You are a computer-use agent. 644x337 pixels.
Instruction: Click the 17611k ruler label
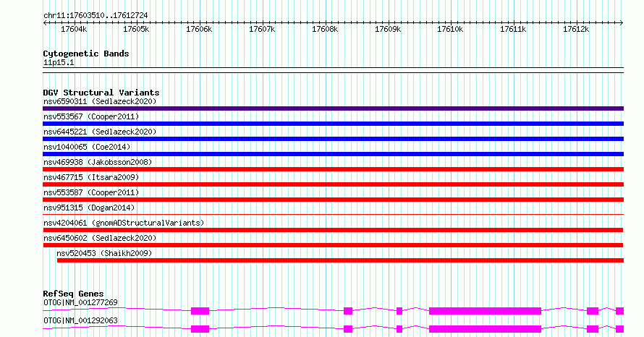pyautogui.click(x=513, y=30)
